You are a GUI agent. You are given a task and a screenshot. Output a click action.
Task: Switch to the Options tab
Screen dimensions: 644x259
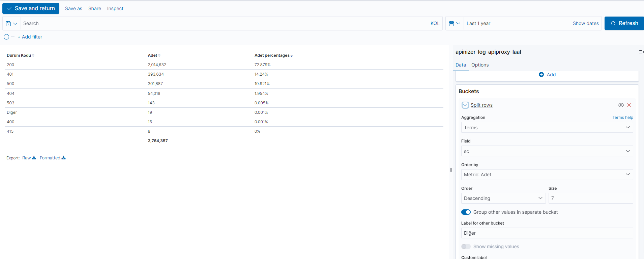(x=480, y=65)
